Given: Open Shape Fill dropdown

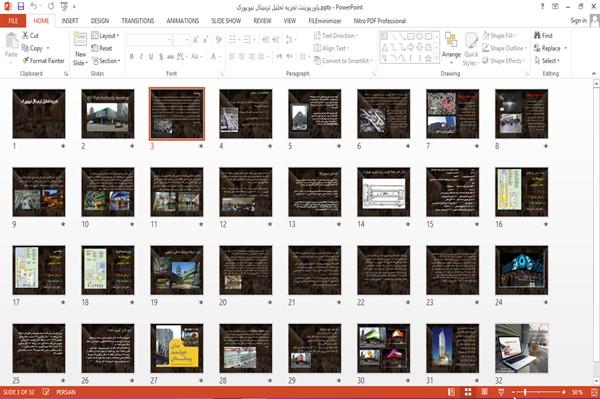Looking at the screenshot, I should 499,36.
